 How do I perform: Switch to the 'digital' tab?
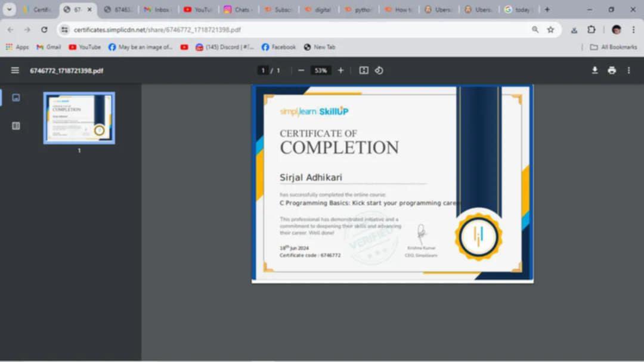pyautogui.click(x=318, y=10)
